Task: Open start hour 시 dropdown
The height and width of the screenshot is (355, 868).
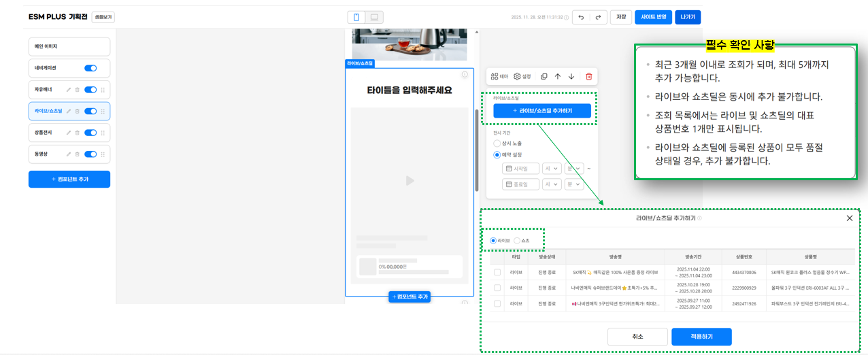Action: 552,169
